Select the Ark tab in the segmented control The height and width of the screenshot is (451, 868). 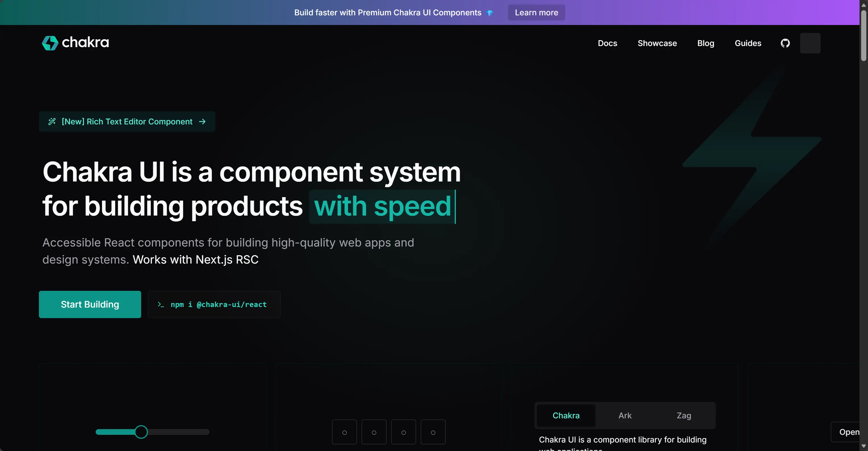[625, 415]
